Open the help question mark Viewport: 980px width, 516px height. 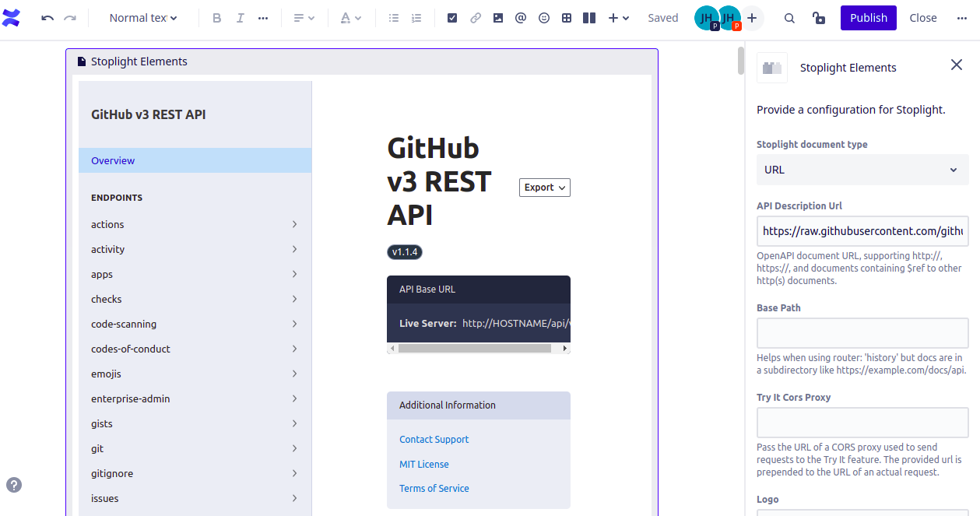(x=14, y=485)
